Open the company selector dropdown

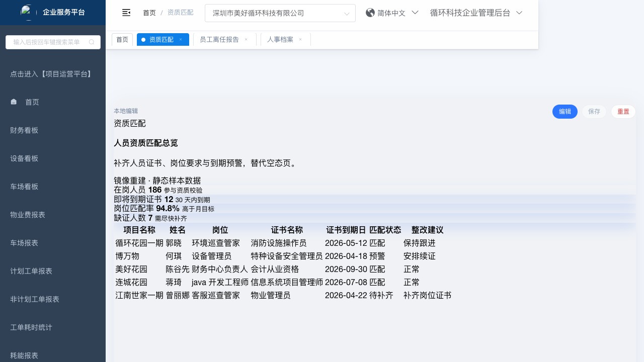(280, 13)
